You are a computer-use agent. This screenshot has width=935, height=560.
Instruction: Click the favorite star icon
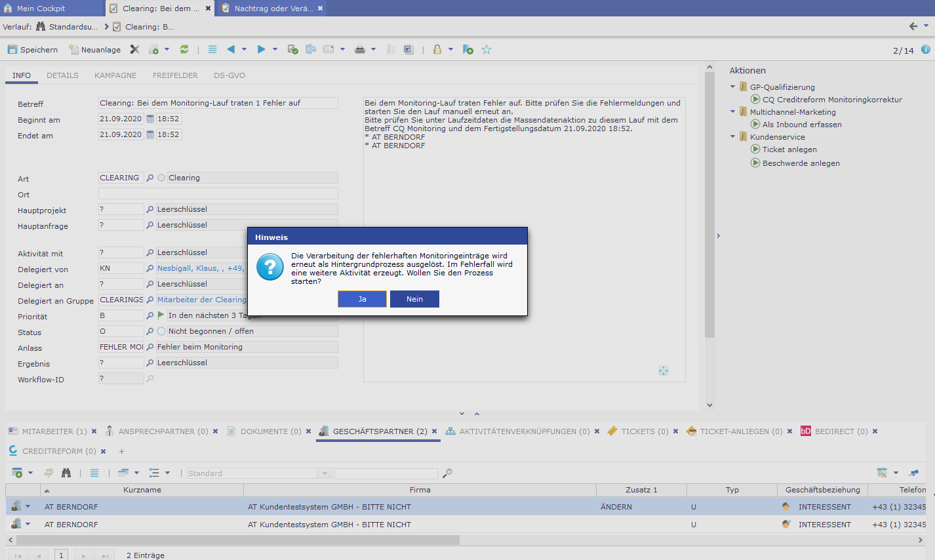coord(487,50)
